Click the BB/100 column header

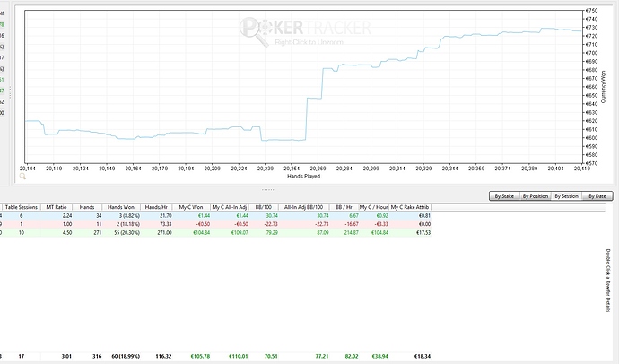pyautogui.click(x=264, y=207)
